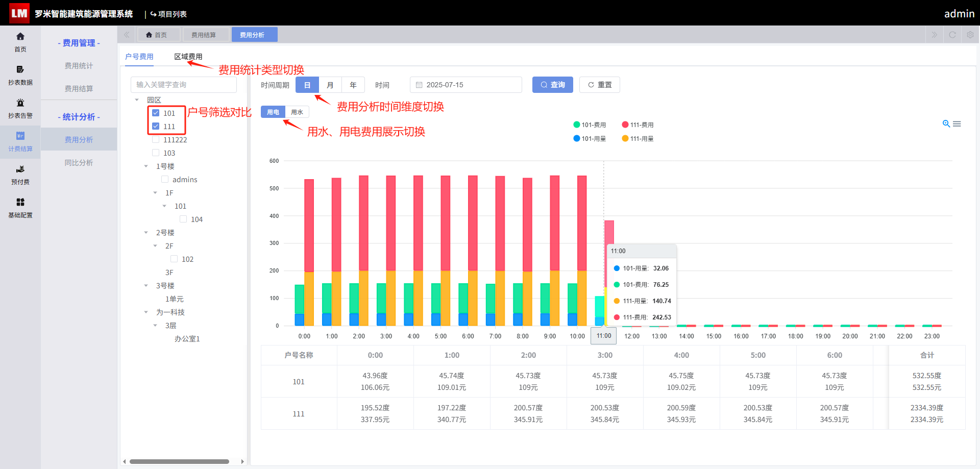Screen dimensions: 980x469
Task: Select the 年 year period button
Action: tap(353, 85)
